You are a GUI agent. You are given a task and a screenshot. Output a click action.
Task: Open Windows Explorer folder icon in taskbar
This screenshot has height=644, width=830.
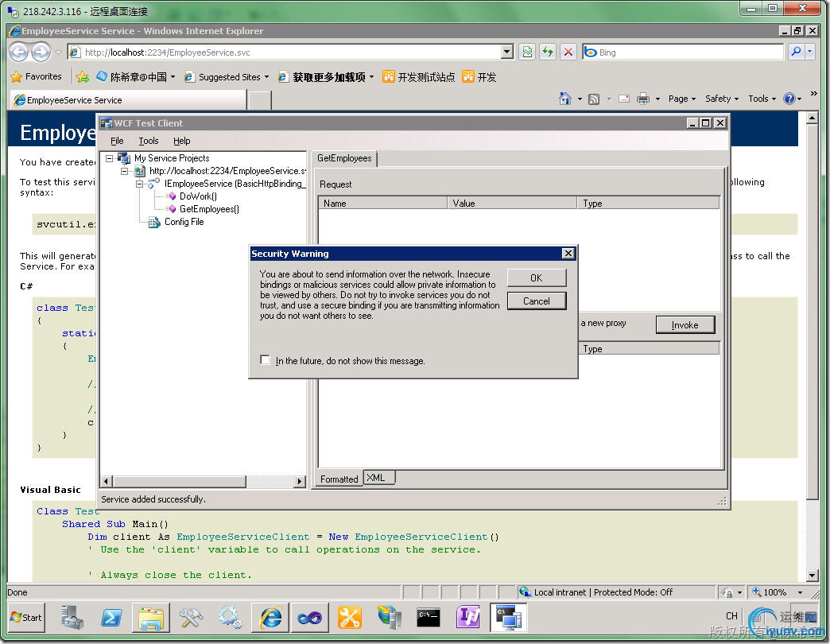tap(150, 617)
